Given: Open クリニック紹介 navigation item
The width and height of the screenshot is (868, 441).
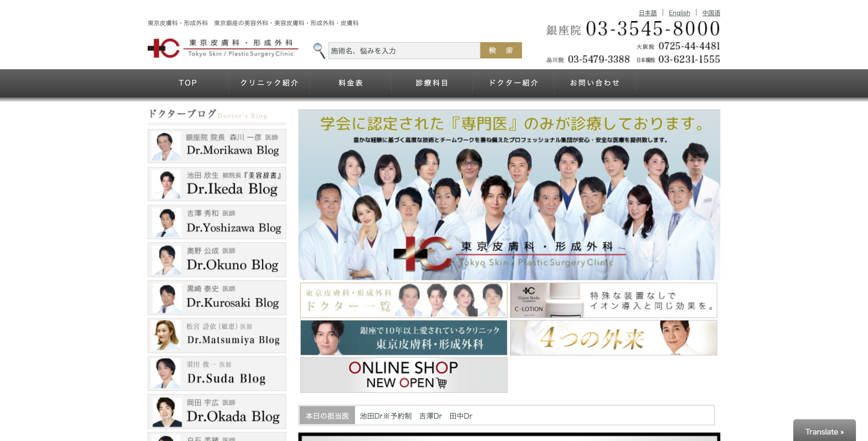Looking at the screenshot, I should pyautogui.click(x=269, y=83).
